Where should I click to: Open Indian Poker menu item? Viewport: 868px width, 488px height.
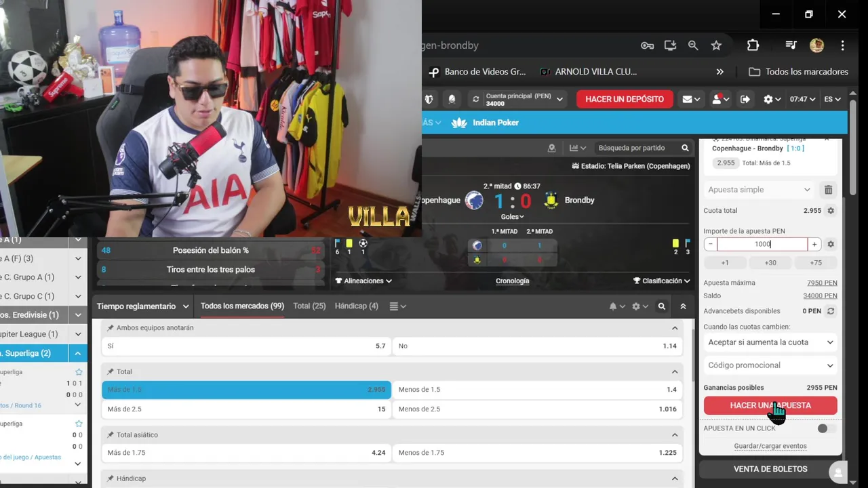pyautogui.click(x=486, y=123)
